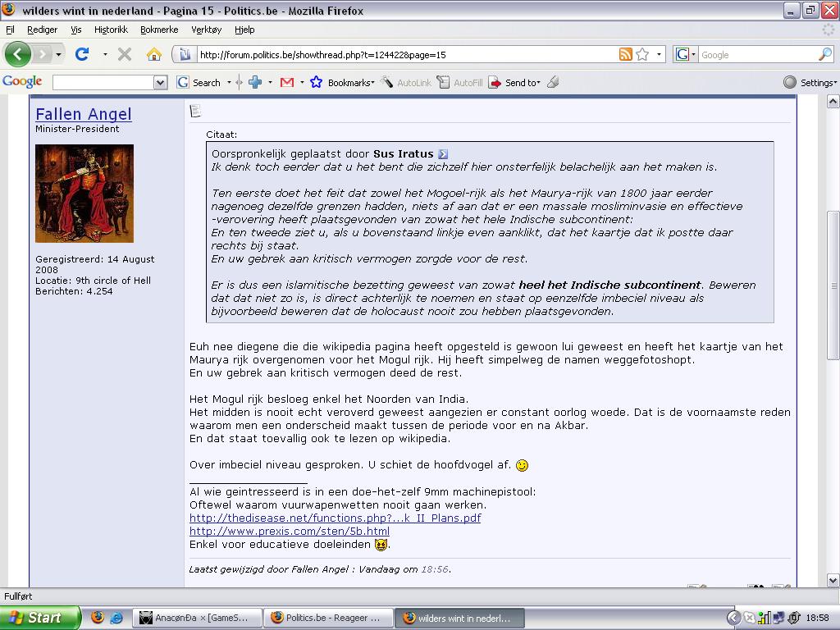The width and height of the screenshot is (840, 630).
Task: Open the Historikk menu
Action: click(x=111, y=30)
